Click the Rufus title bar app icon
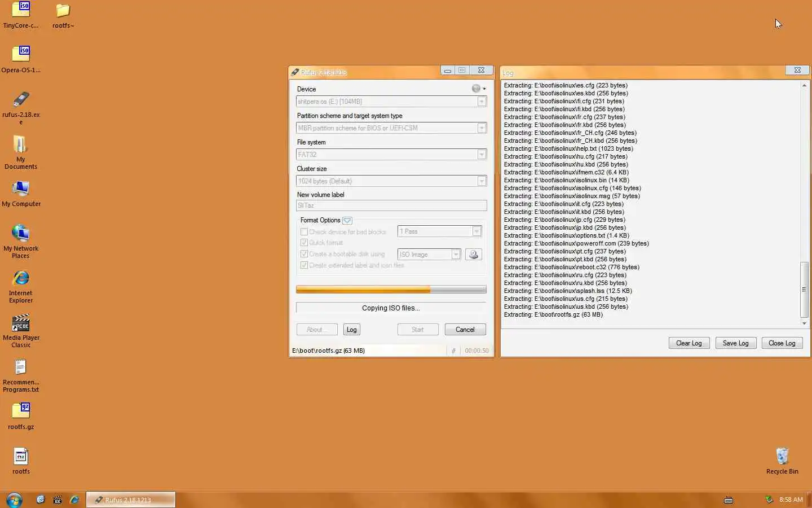The width and height of the screenshot is (812, 508). tap(295, 72)
